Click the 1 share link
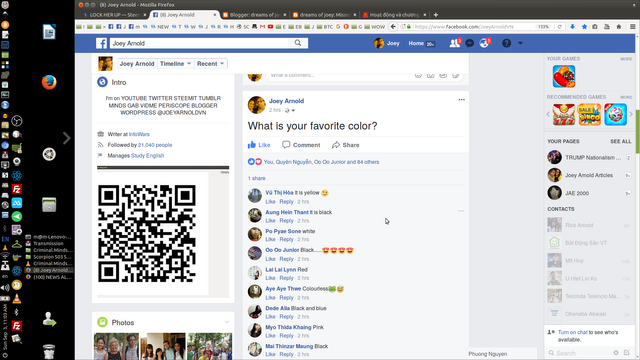The image size is (640, 360). (x=257, y=178)
